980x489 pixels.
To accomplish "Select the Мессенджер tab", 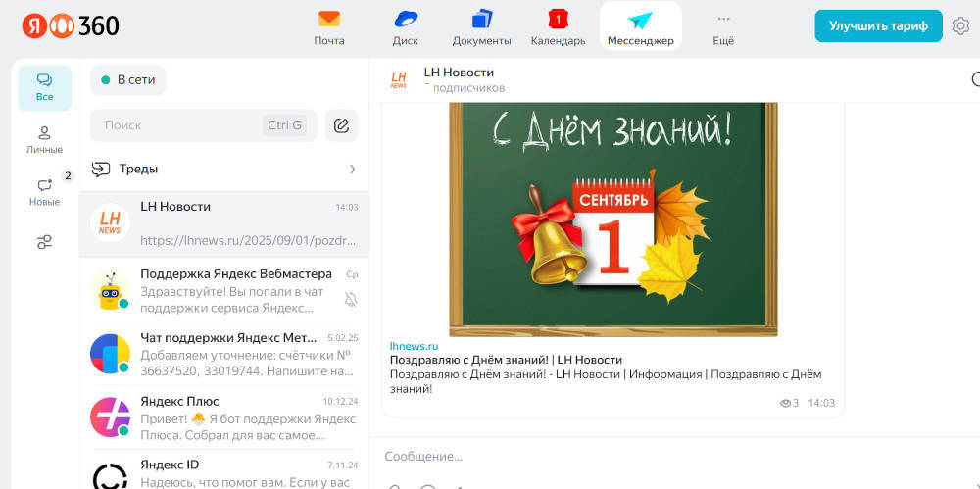I will click(641, 26).
